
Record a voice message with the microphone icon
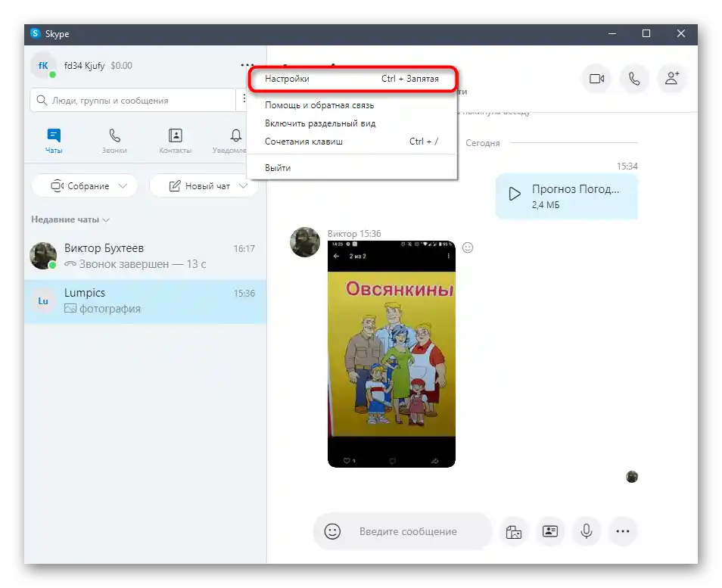(587, 531)
